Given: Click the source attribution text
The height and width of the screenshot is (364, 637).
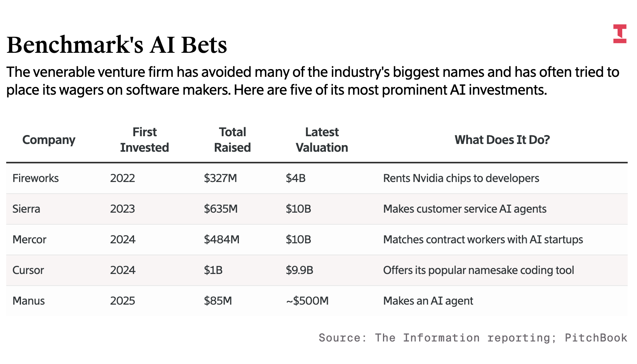Looking at the screenshot, I should 473,338.
